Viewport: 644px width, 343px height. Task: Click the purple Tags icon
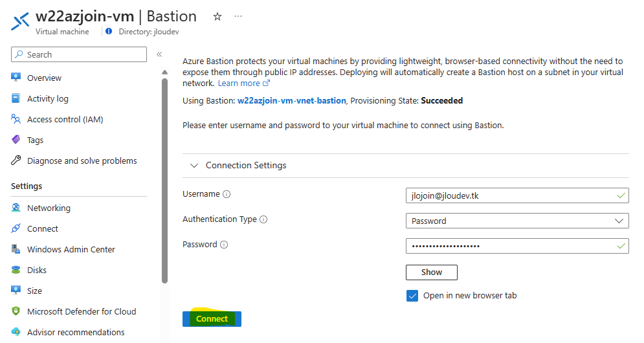tap(16, 140)
